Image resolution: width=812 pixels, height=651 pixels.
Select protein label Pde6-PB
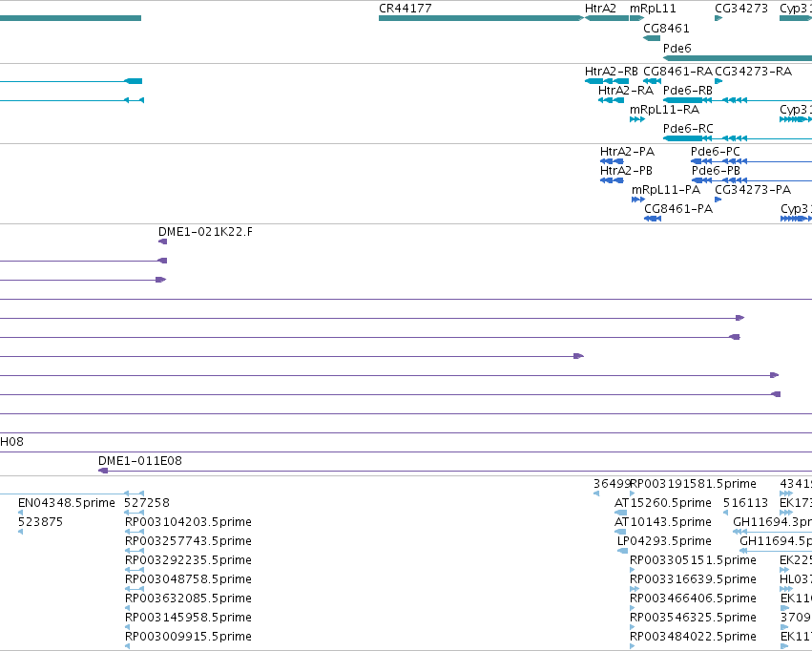click(716, 171)
